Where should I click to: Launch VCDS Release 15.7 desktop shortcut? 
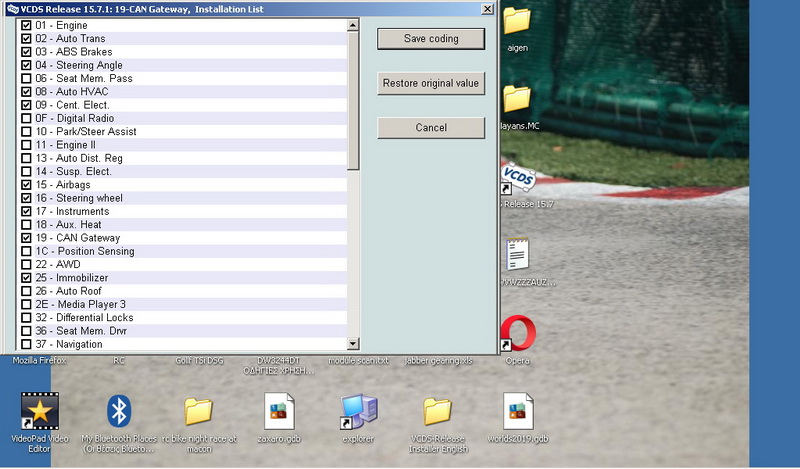pos(518,178)
